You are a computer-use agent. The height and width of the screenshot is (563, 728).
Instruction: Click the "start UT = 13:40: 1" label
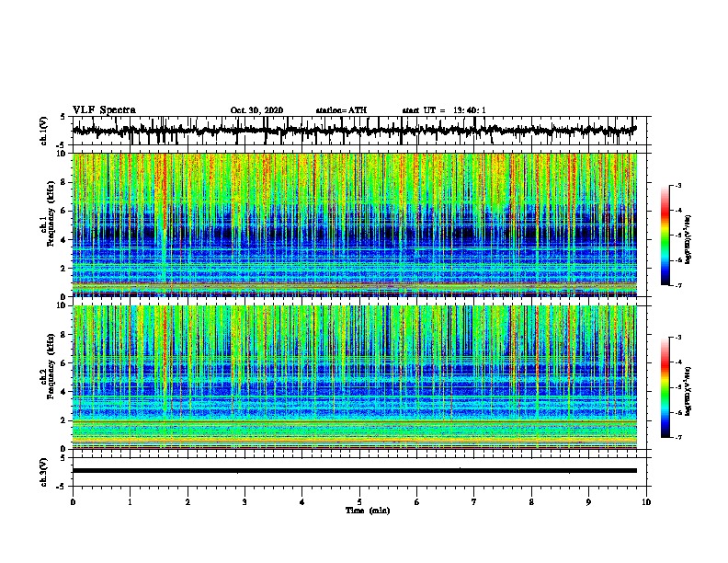tap(444, 110)
